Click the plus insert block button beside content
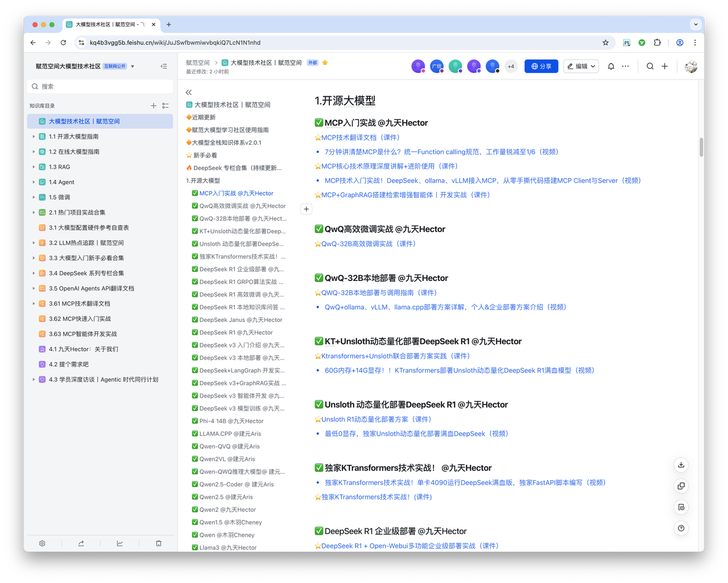The image size is (728, 583). 307,209
